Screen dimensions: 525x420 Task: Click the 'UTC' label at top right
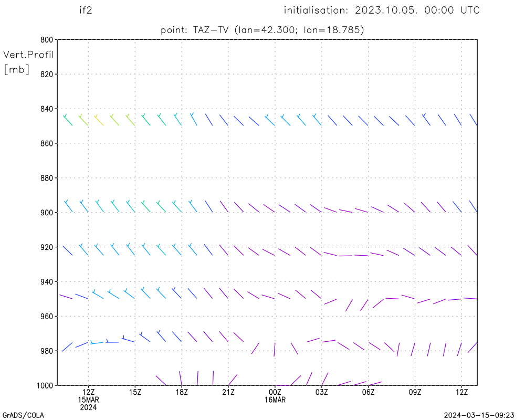pos(470,10)
